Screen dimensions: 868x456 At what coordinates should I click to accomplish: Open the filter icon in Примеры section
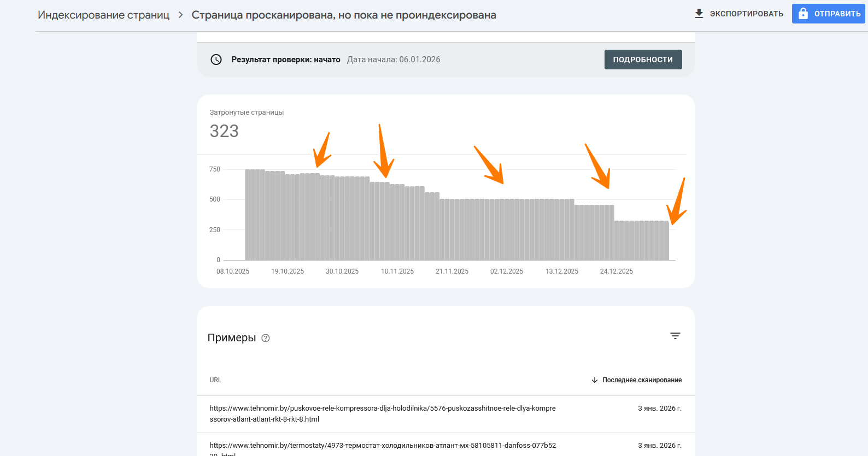click(675, 336)
